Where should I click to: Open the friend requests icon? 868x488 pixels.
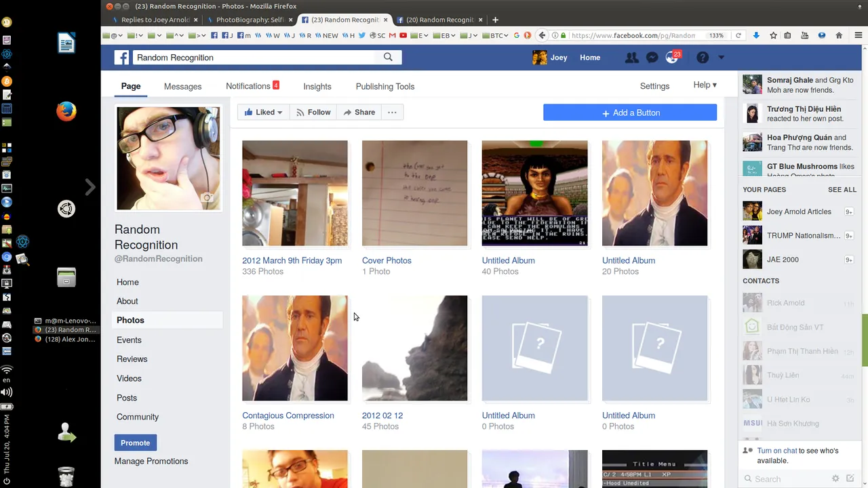[631, 58]
